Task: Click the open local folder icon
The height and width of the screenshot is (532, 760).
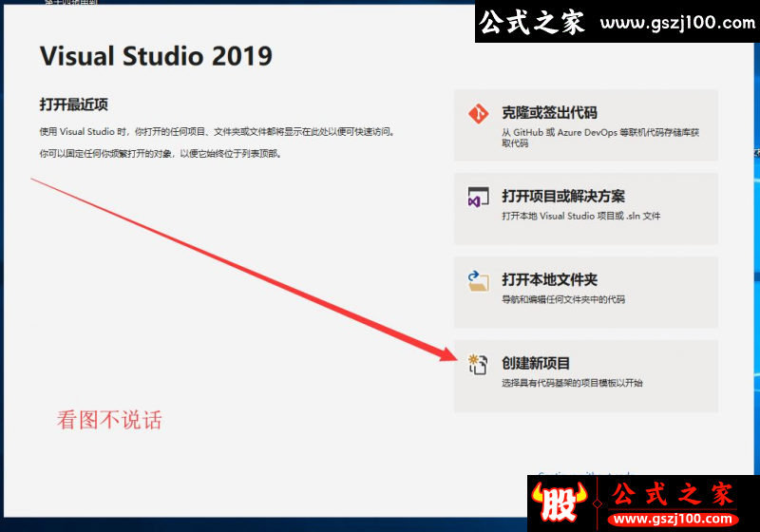Action: tap(479, 281)
